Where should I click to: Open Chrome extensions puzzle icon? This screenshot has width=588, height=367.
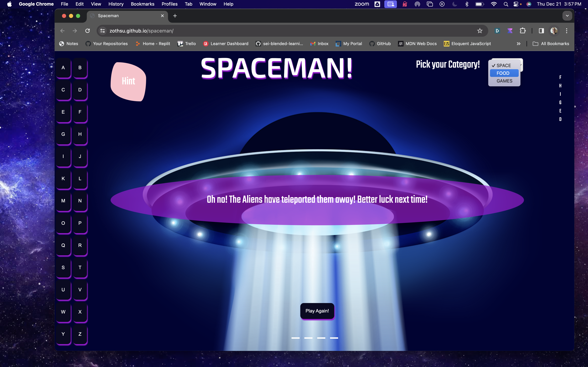coord(522,31)
